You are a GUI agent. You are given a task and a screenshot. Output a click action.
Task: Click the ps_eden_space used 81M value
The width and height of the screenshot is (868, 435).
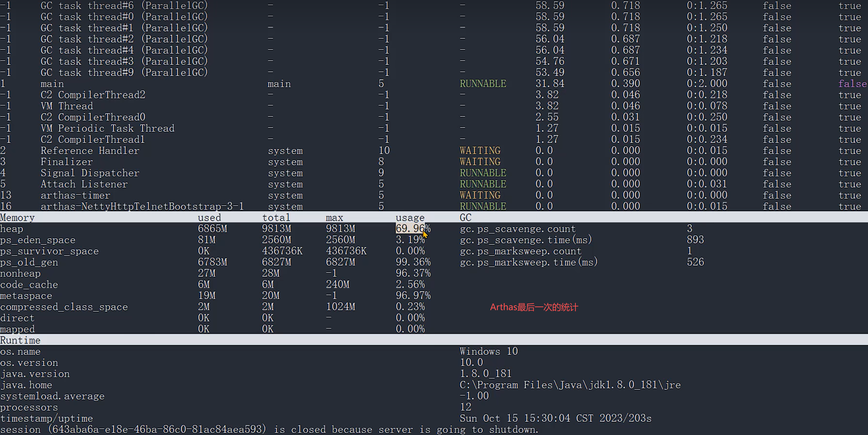point(207,240)
